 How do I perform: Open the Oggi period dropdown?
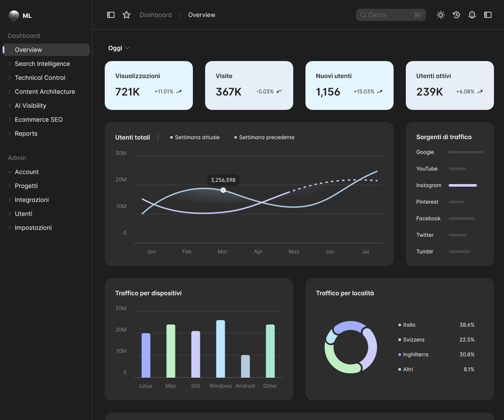click(119, 48)
